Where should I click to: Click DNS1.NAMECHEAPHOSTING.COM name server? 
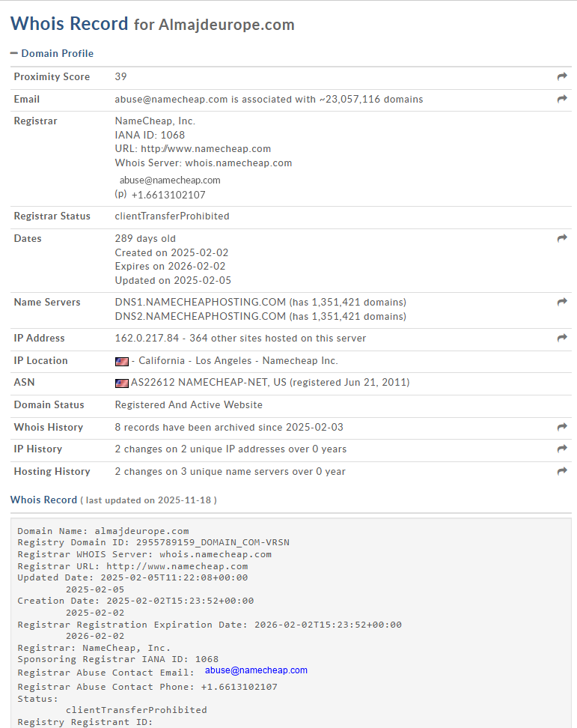click(201, 302)
